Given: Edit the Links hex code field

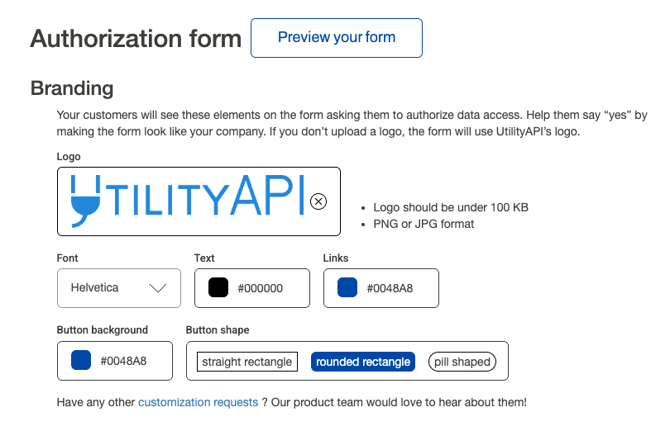Looking at the screenshot, I should click(x=390, y=289).
